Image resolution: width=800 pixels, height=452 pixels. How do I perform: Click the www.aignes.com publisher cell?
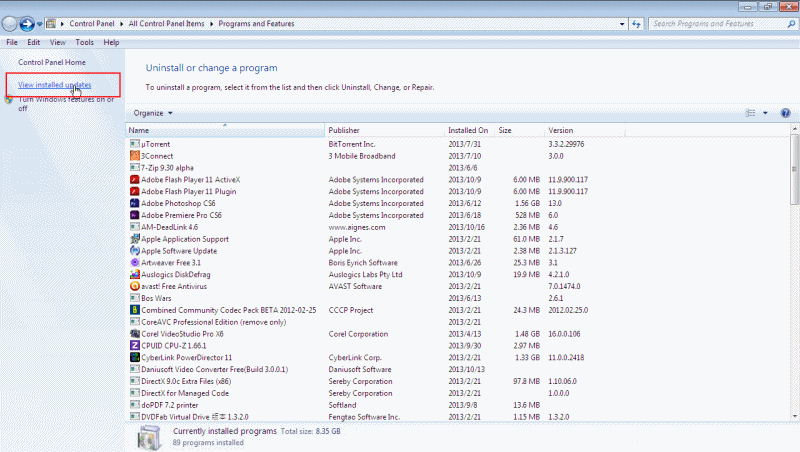click(x=357, y=227)
